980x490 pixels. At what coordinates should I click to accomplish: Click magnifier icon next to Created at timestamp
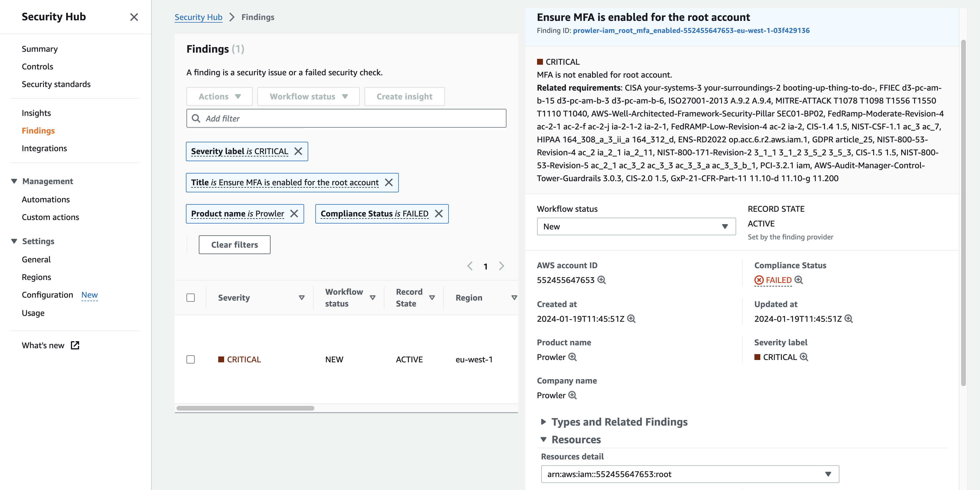click(631, 319)
